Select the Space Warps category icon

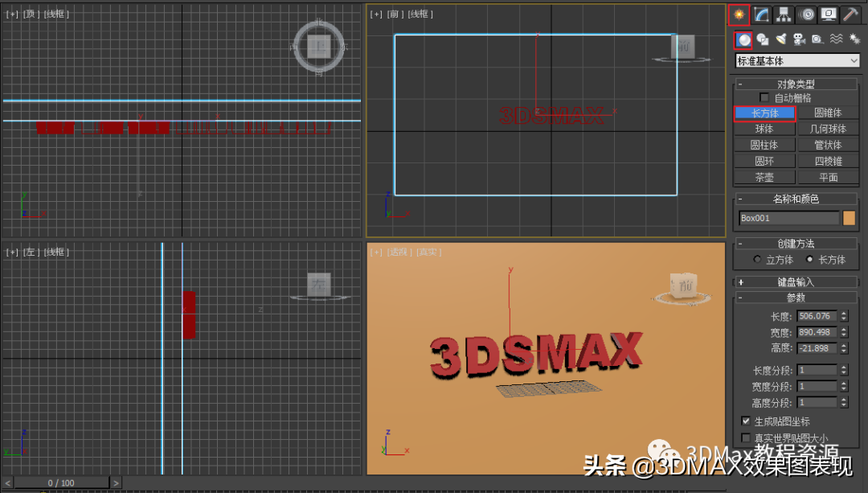(x=836, y=39)
